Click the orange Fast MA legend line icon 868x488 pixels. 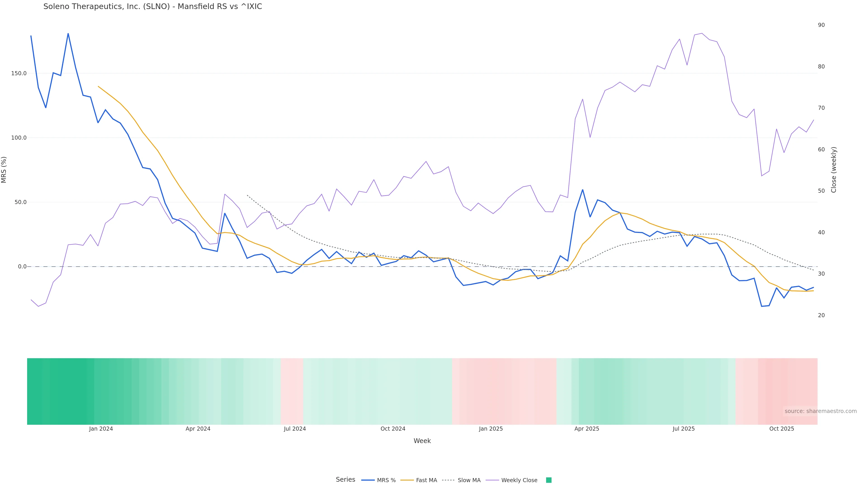pos(407,480)
